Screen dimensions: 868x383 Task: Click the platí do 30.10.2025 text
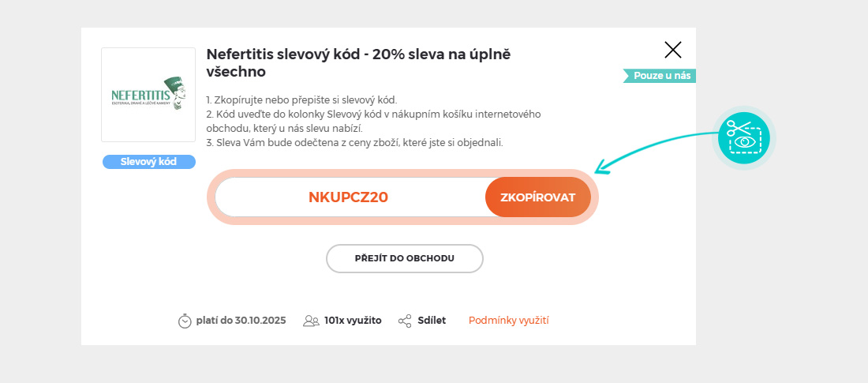(241, 321)
